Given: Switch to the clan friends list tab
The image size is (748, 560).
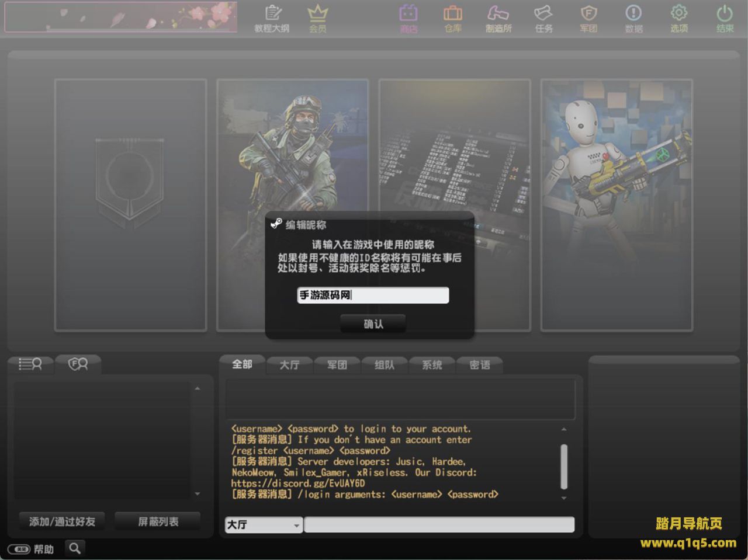Looking at the screenshot, I should pos(78,364).
